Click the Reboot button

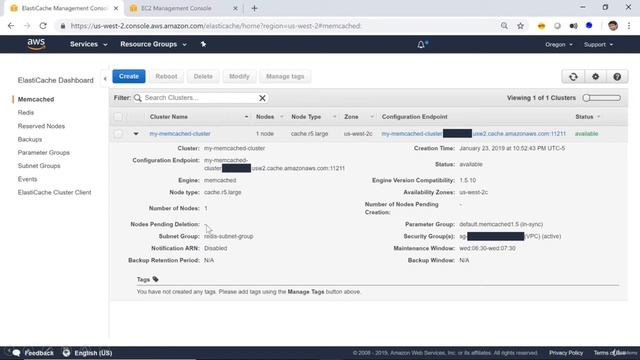coord(166,76)
